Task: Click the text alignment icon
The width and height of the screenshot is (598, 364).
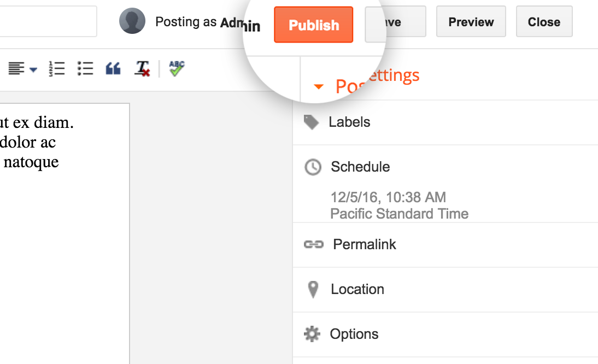Action: coord(16,69)
